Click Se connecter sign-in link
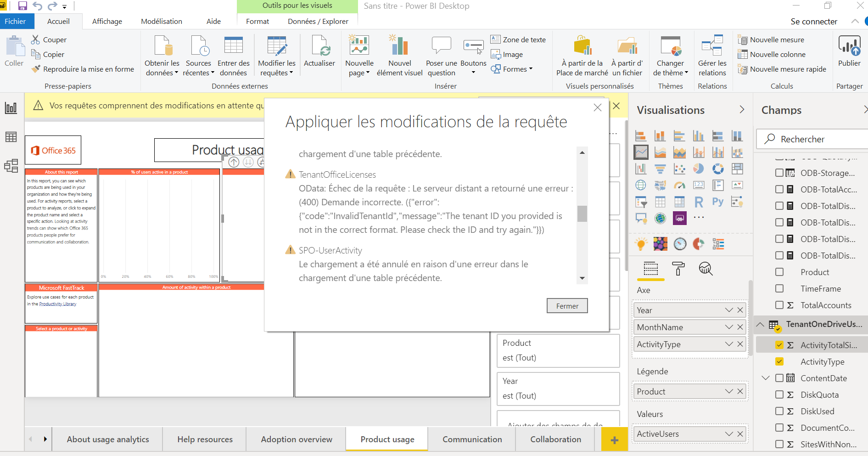Image resolution: width=868 pixels, height=456 pixels. [x=814, y=21]
